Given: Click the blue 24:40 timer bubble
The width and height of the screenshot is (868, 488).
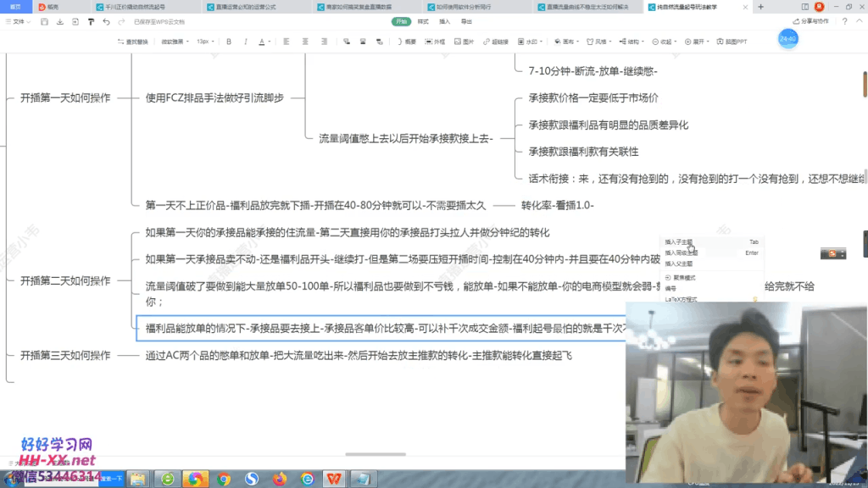Looking at the screenshot, I should tap(787, 39).
